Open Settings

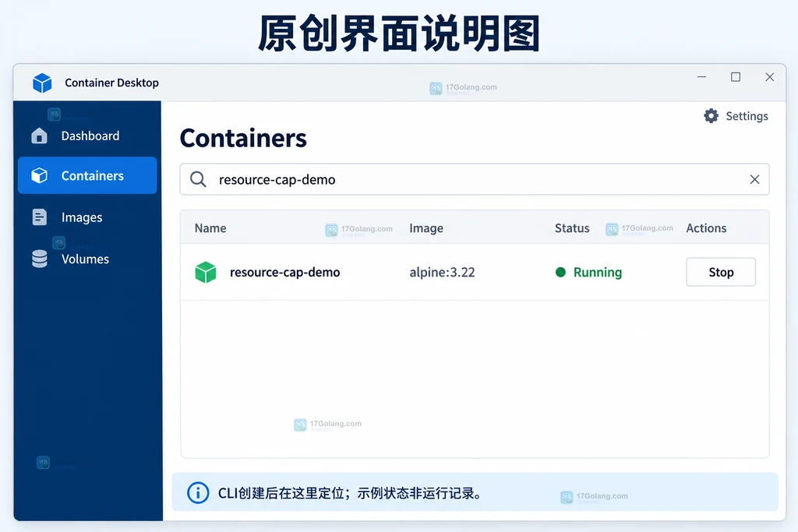(x=736, y=116)
